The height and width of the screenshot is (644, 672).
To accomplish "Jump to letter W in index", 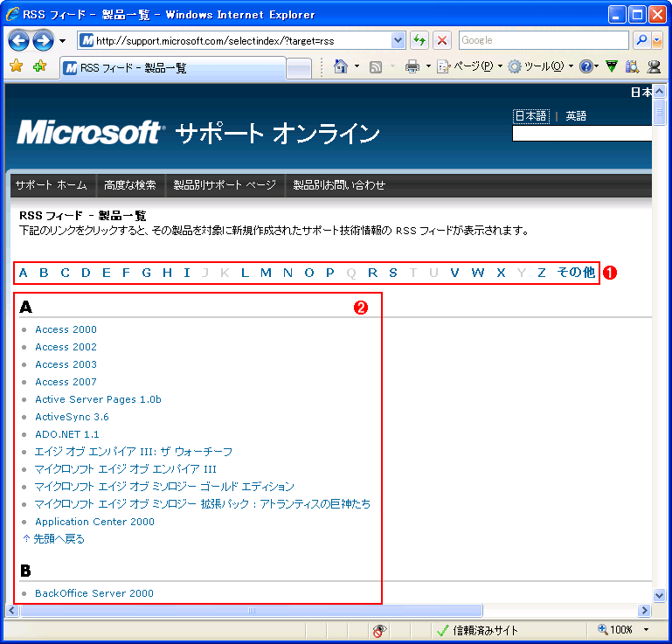I will 477,273.
